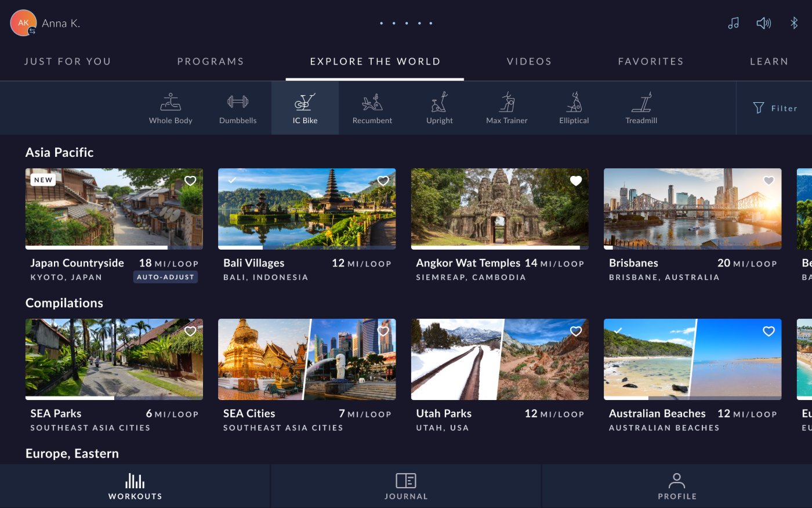This screenshot has width=812, height=508.
Task: Favorite the Japan Countryside heart
Action: (x=190, y=181)
